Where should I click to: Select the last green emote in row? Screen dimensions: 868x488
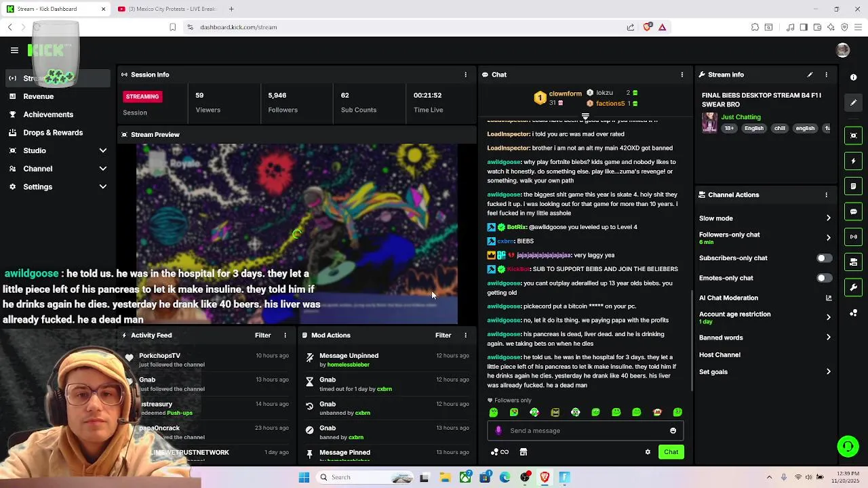[x=677, y=412]
